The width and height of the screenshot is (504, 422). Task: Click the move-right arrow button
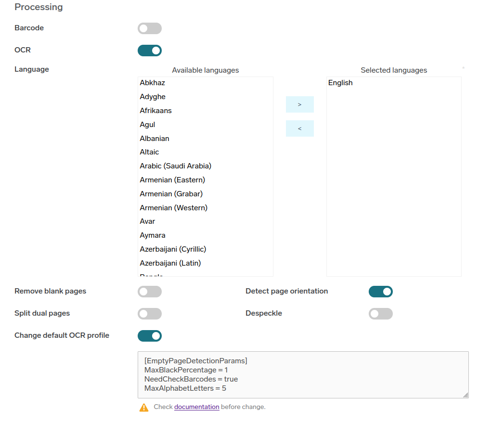[x=300, y=104]
